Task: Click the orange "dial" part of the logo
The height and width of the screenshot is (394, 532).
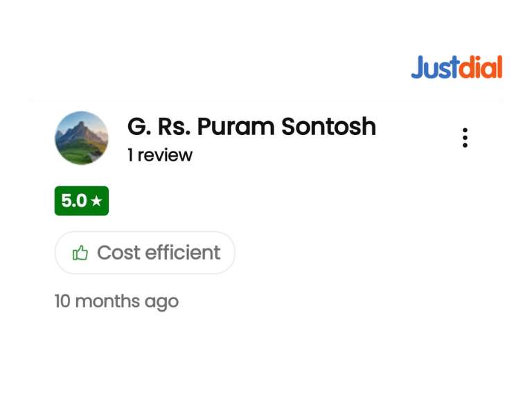Action: 480,68
